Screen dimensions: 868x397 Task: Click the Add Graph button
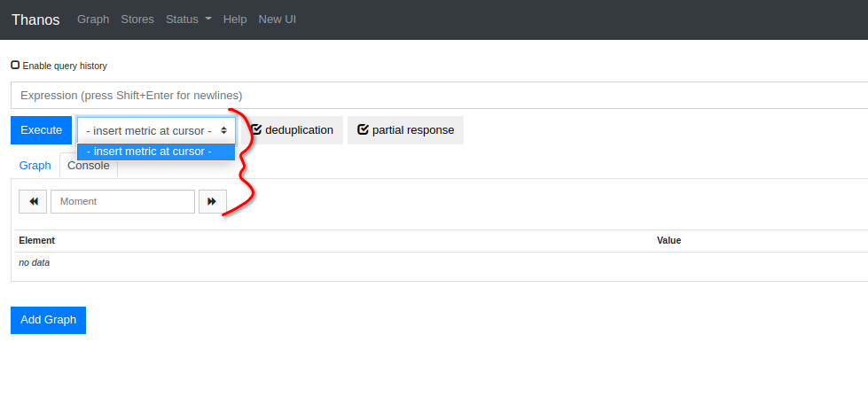click(x=48, y=320)
